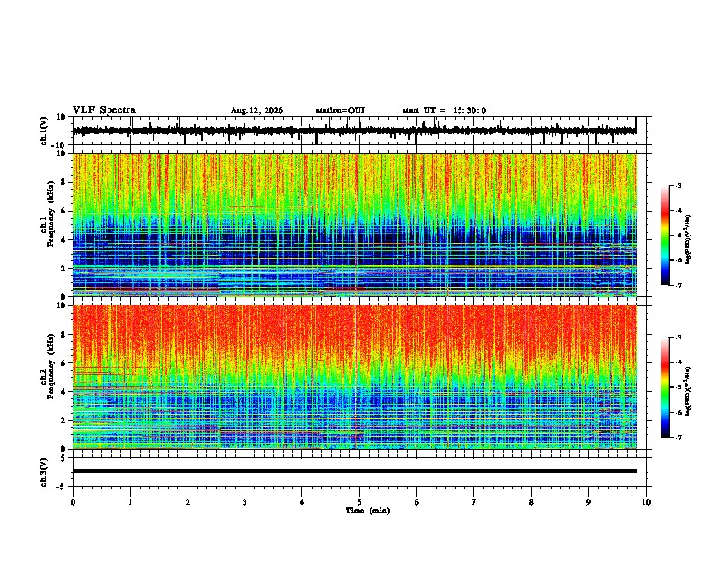Click the ch.1 voltage waveform trace
Image resolution: width=728 pixels, height=563 pixels.
click(x=354, y=131)
